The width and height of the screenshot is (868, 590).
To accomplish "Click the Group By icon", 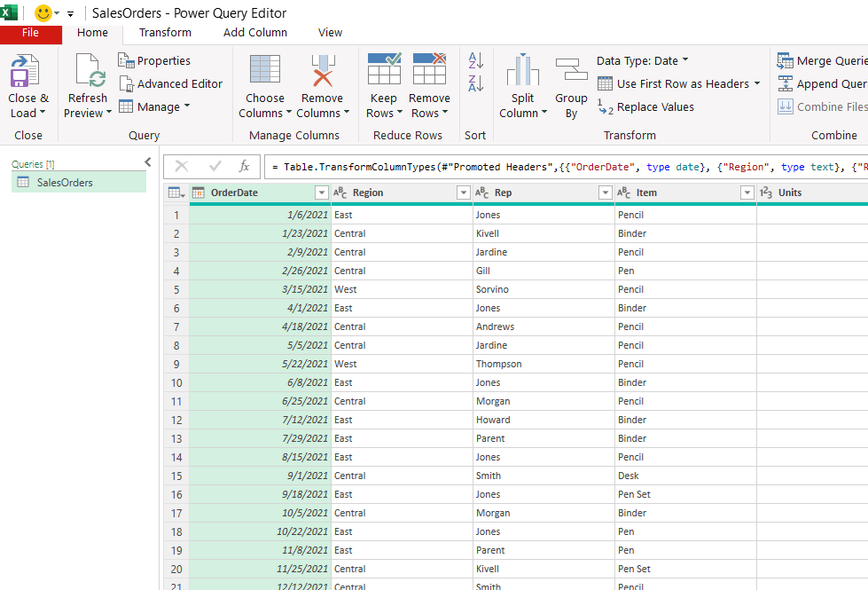I will (x=571, y=69).
